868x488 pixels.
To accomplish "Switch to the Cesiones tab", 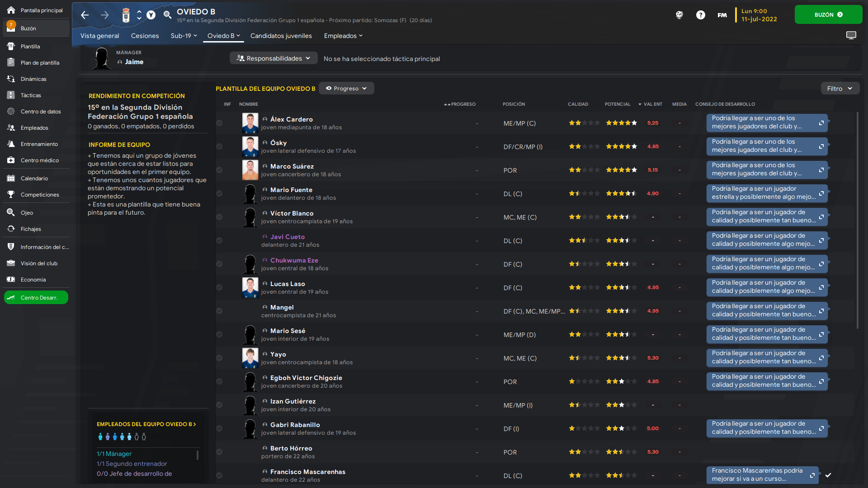I will coord(145,36).
